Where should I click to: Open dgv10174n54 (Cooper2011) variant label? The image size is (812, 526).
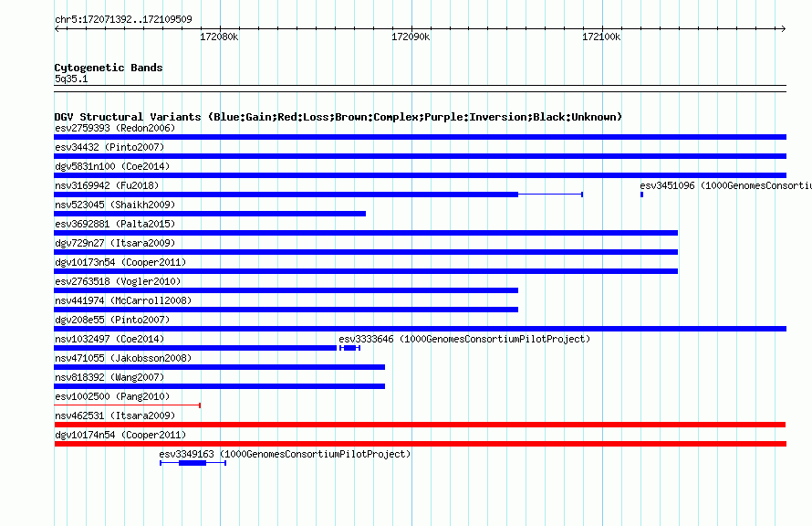[120, 435]
